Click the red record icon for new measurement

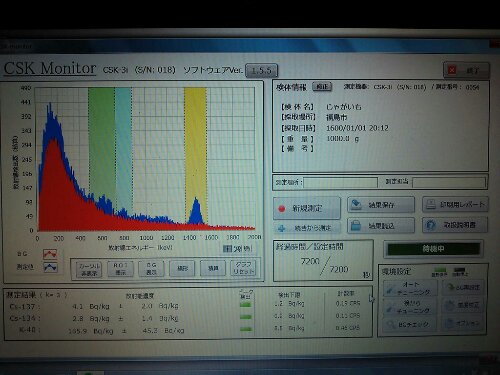[x=282, y=209]
